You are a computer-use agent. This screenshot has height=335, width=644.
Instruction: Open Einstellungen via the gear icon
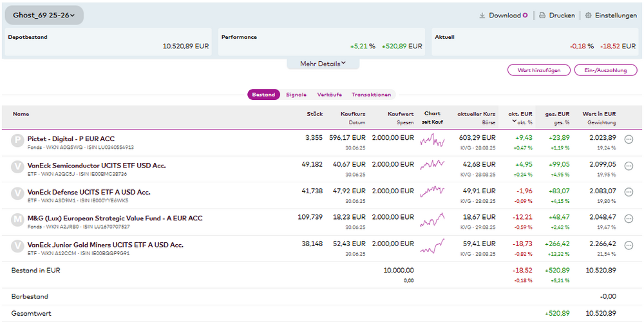click(x=588, y=15)
